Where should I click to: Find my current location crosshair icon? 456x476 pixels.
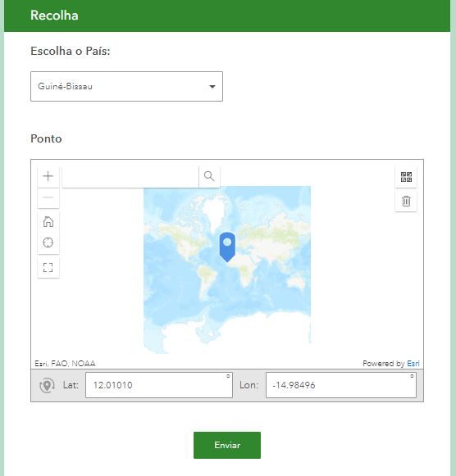[x=48, y=243]
